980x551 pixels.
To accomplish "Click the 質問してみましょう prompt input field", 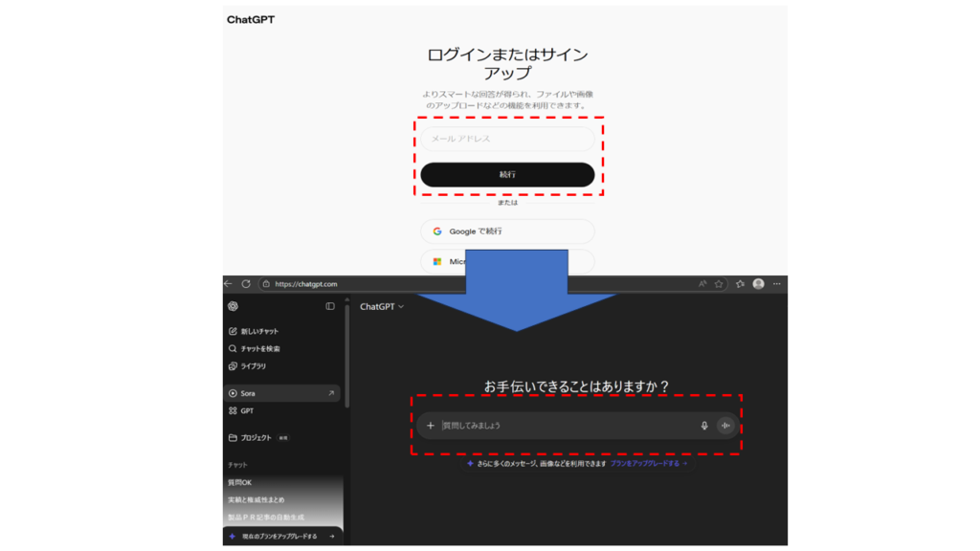I will (565, 426).
